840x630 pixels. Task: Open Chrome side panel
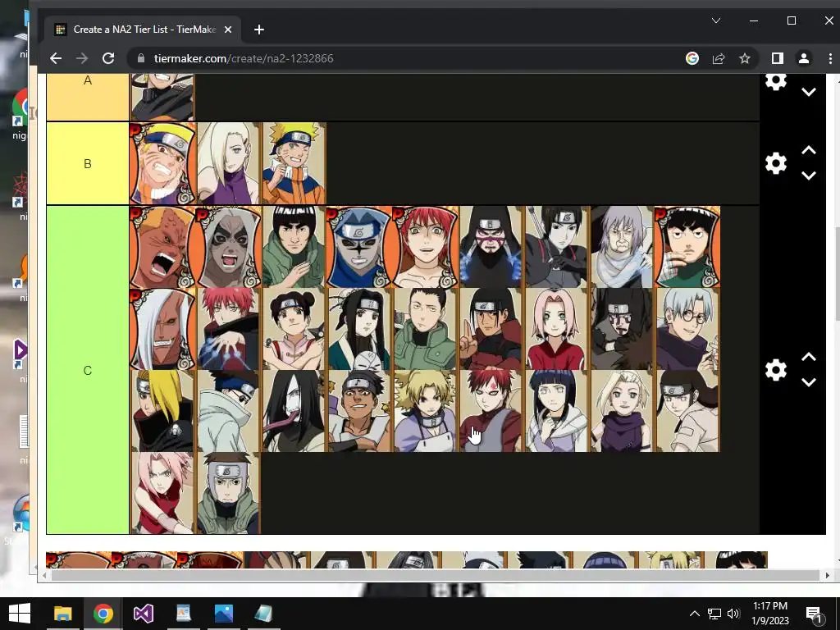pos(778,58)
